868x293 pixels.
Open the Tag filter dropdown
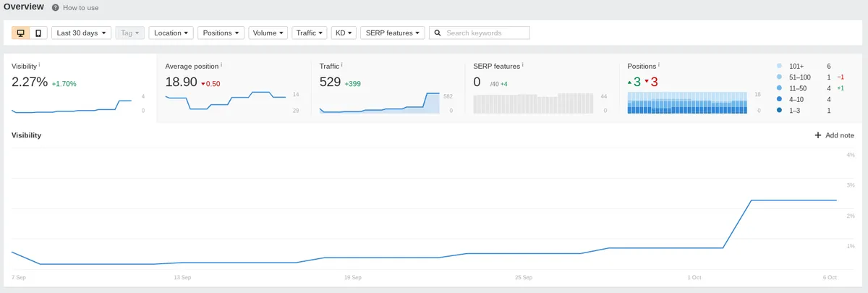click(130, 33)
